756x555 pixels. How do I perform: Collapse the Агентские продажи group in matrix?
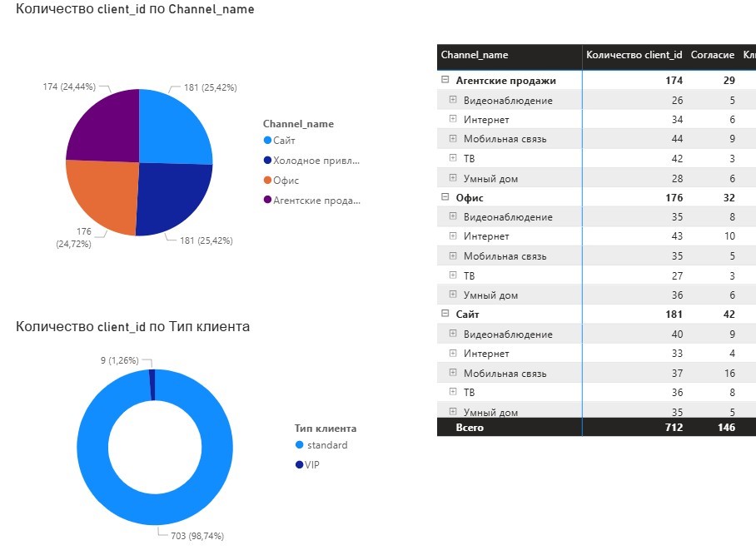445,81
